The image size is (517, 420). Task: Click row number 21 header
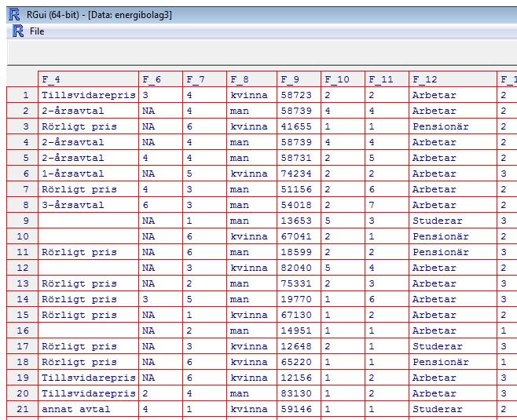click(x=23, y=409)
